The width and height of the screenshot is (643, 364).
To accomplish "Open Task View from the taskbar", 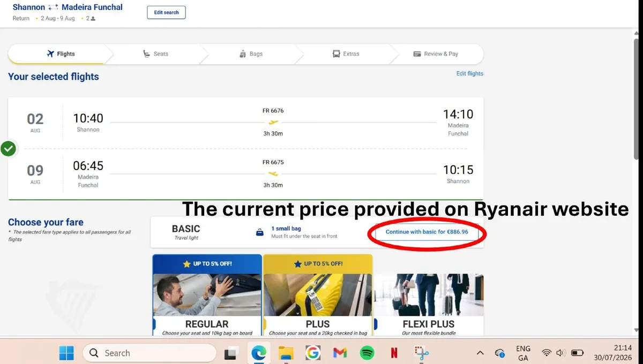I will click(x=231, y=353).
